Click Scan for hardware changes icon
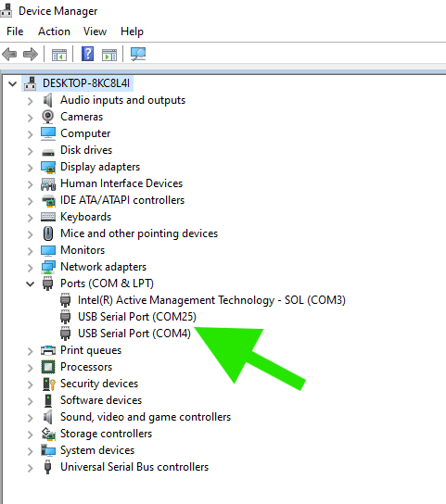Screen dimensions: 446x504 (x=138, y=54)
